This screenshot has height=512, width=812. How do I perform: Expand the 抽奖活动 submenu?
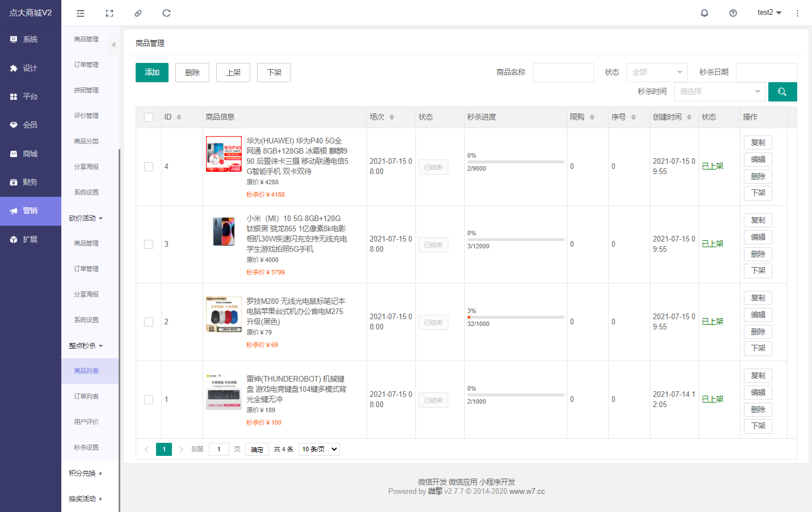(x=86, y=499)
